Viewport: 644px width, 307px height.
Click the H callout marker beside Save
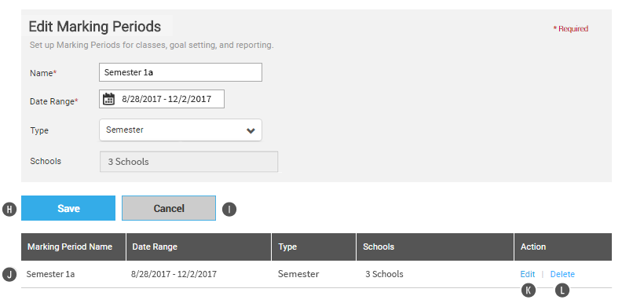pyautogui.click(x=9, y=210)
